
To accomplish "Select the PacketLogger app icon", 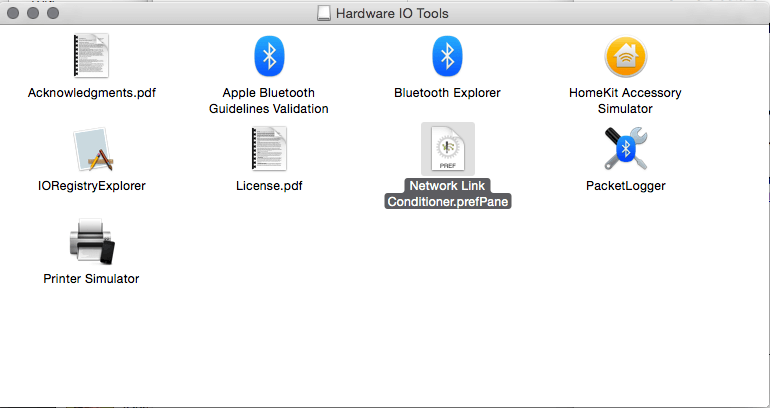I will click(626, 148).
